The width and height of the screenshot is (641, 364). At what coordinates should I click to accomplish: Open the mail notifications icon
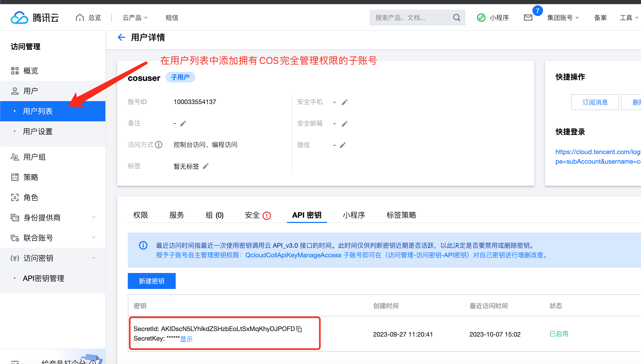528,18
